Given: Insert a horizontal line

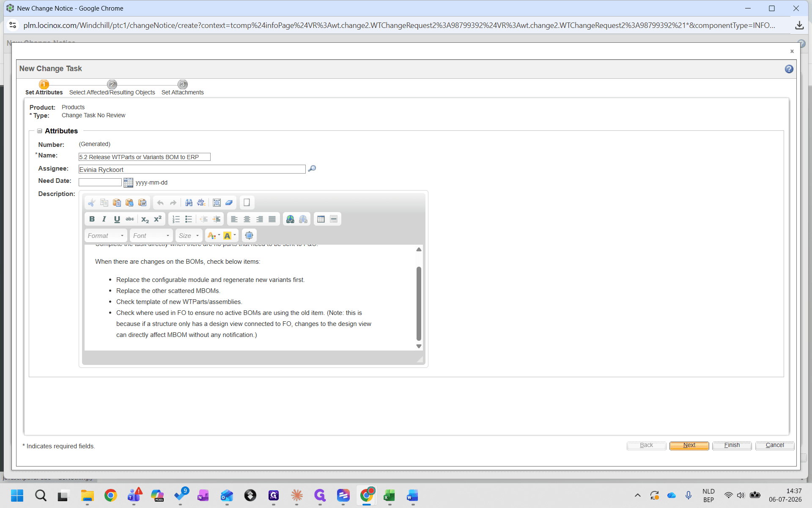Looking at the screenshot, I should (x=334, y=219).
